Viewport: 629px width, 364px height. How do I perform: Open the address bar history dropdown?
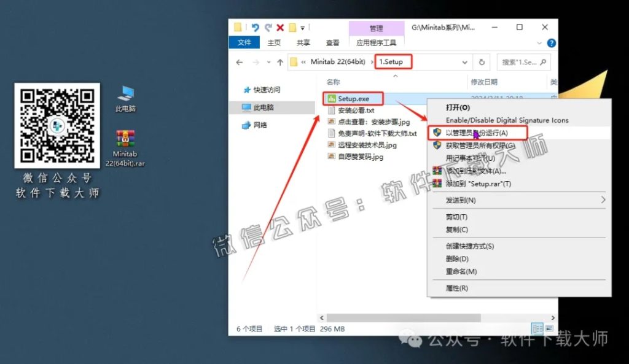tap(465, 61)
